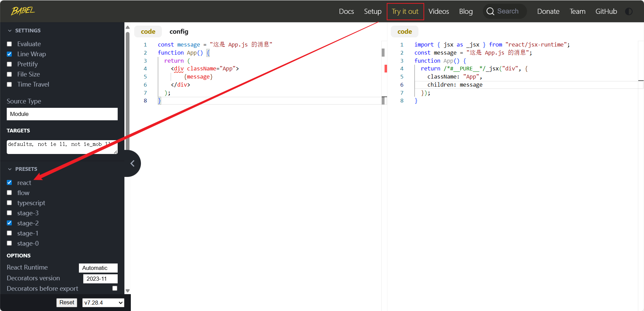644x311 pixels.
Task: Check the stage-0 preset
Action: [x=9, y=243]
